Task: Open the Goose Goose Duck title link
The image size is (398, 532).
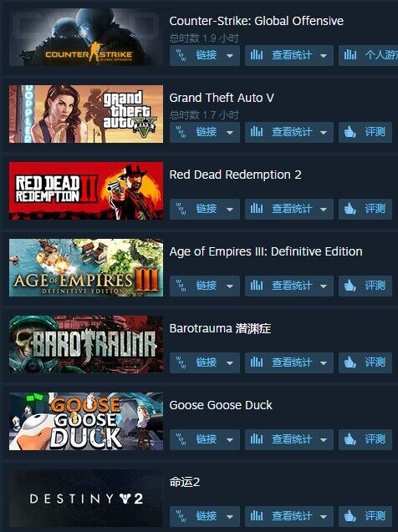Action: [x=221, y=405]
